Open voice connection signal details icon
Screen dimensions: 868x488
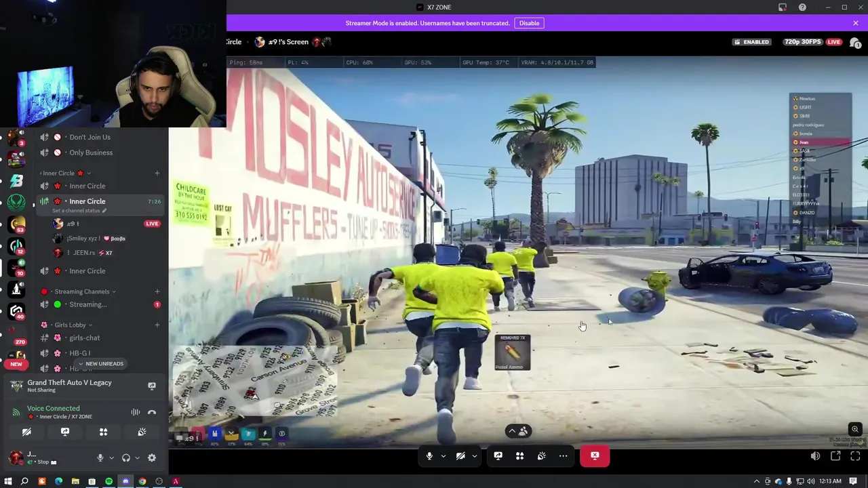16,412
